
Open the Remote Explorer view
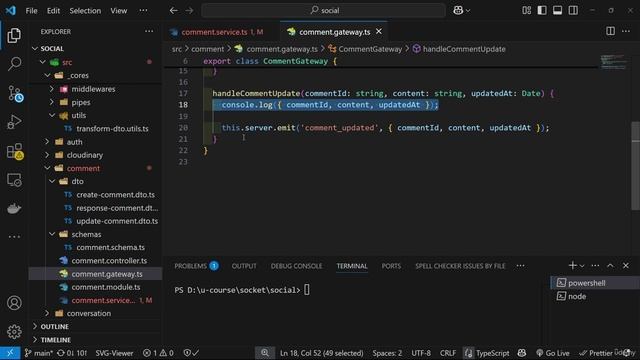click(x=14, y=180)
